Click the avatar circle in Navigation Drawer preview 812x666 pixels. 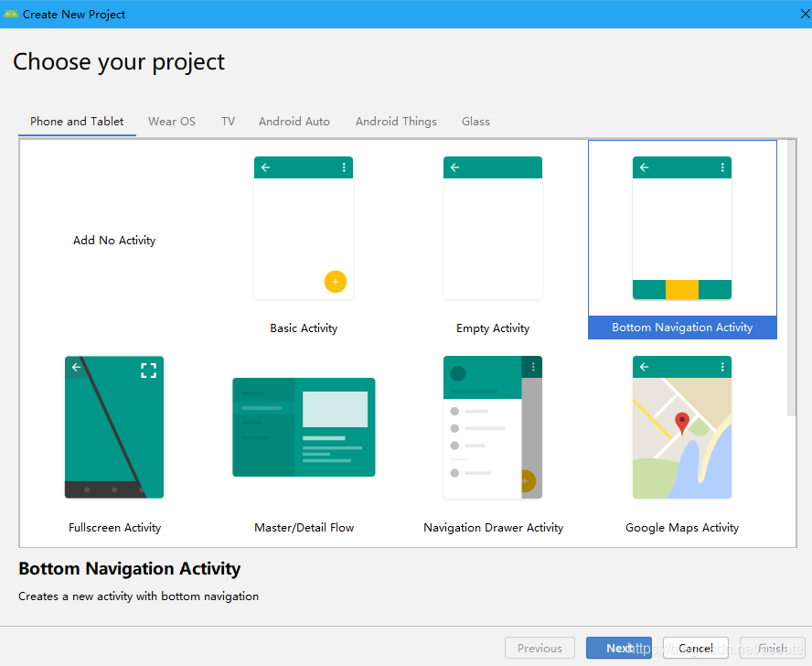pos(458,373)
